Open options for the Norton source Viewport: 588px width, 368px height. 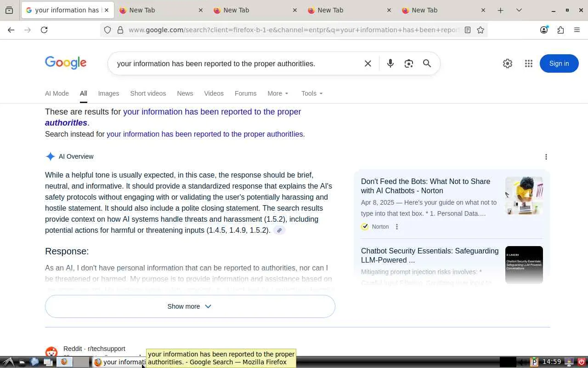tap(397, 227)
